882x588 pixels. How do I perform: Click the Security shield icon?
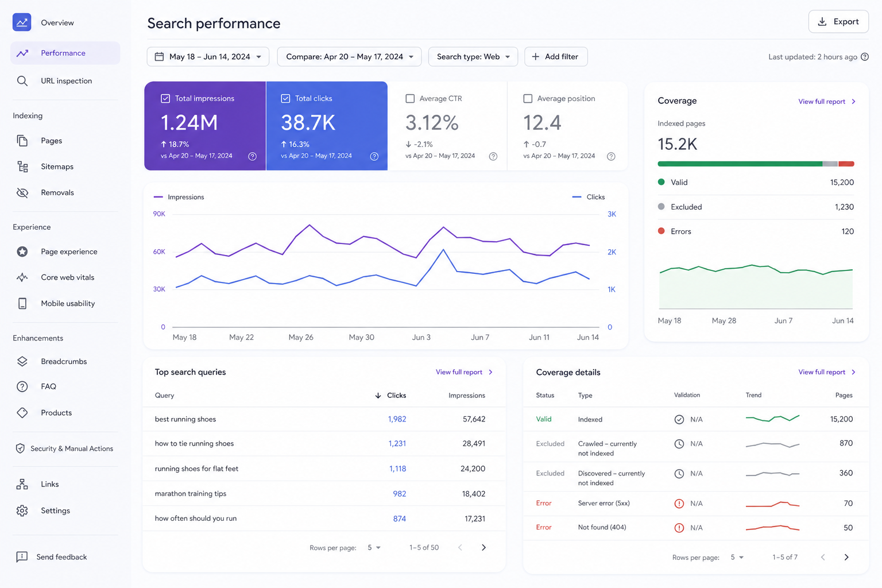(20, 448)
